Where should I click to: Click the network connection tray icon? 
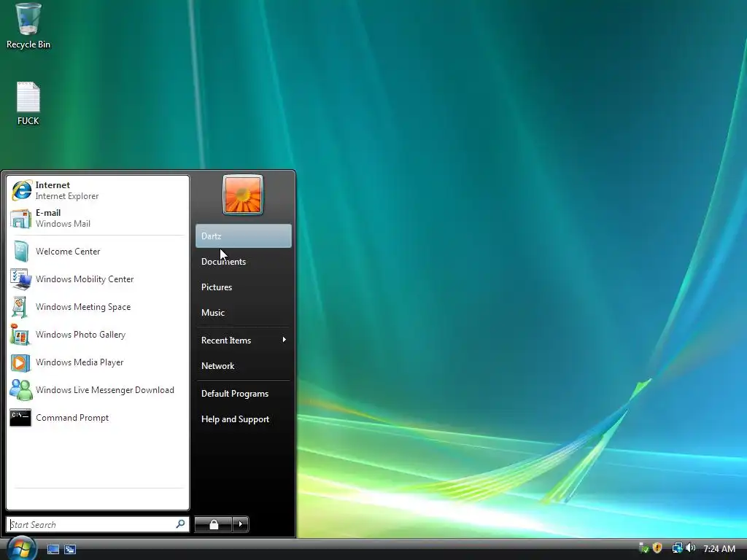pyautogui.click(x=677, y=548)
